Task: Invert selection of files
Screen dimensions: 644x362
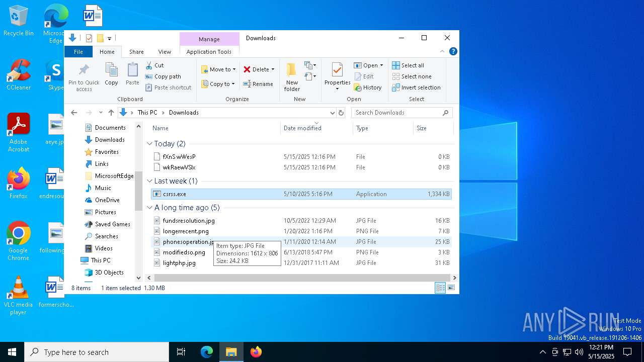Action: pos(416,87)
